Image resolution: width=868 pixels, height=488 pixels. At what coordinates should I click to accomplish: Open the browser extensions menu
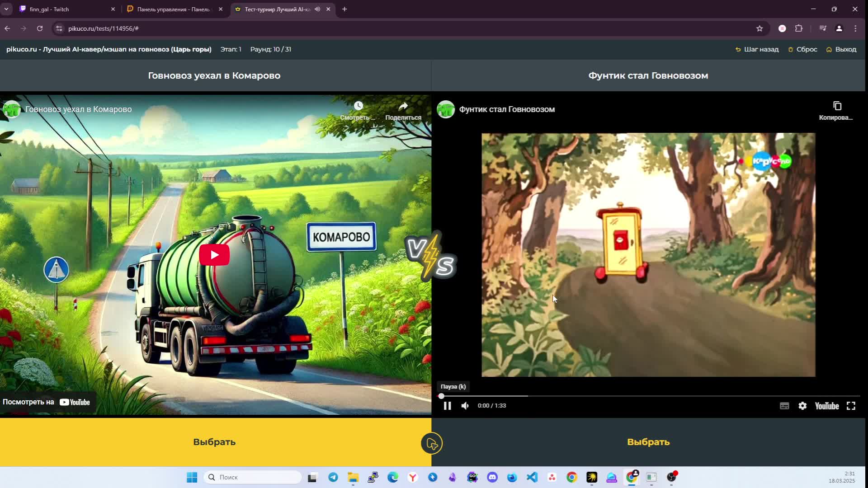pos(799,28)
